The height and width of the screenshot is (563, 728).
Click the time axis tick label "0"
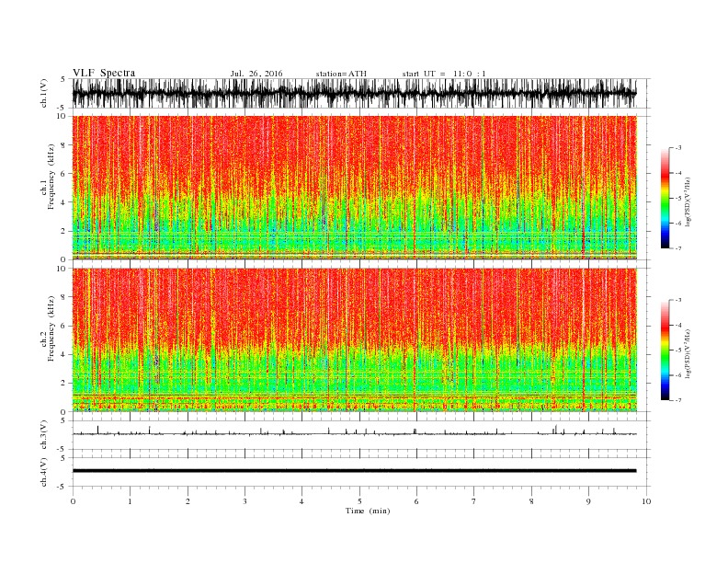click(x=73, y=501)
